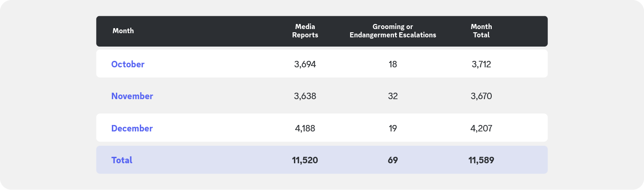This screenshot has height=190, width=644.
Task: Click October month total 3,712
Action: [x=481, y=64]
